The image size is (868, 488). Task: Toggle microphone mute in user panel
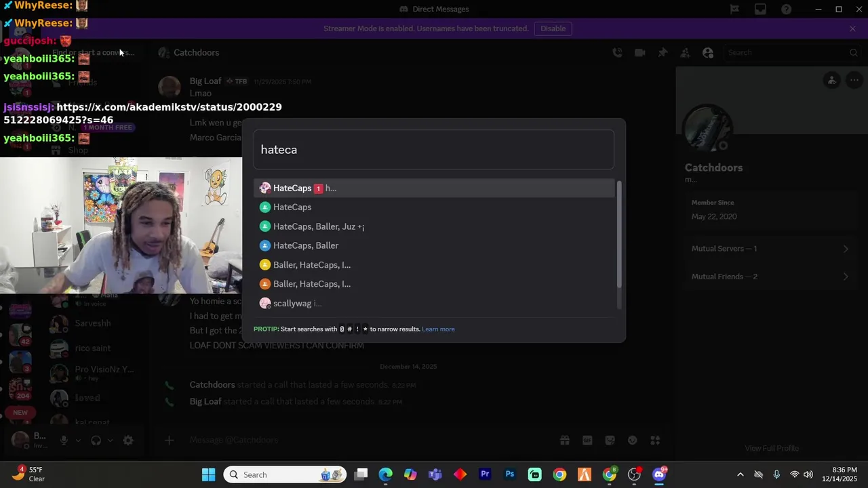tap(64, 441)
